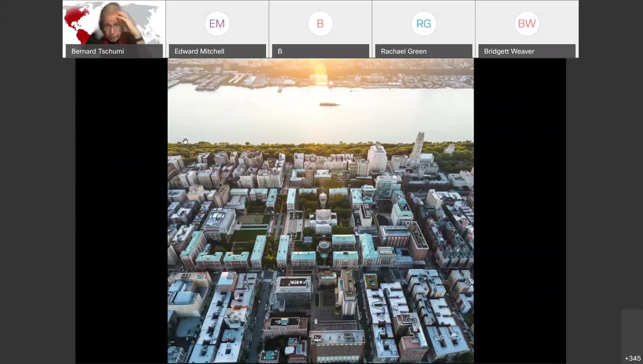Open the +345 additional participants indicator
The height and width of the screenshot is (364, 643).
632,358
